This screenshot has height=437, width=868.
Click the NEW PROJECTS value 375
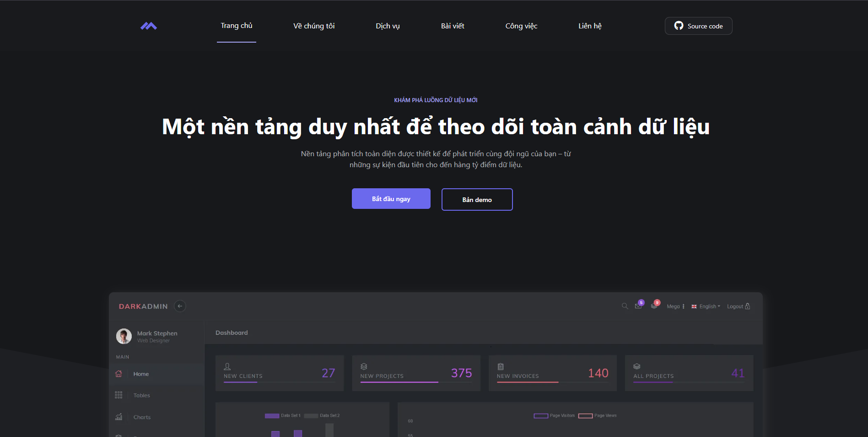(461, 373)
